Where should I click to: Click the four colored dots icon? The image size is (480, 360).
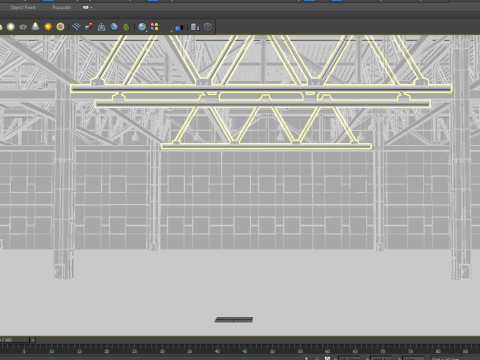click(x=154, y=27)
